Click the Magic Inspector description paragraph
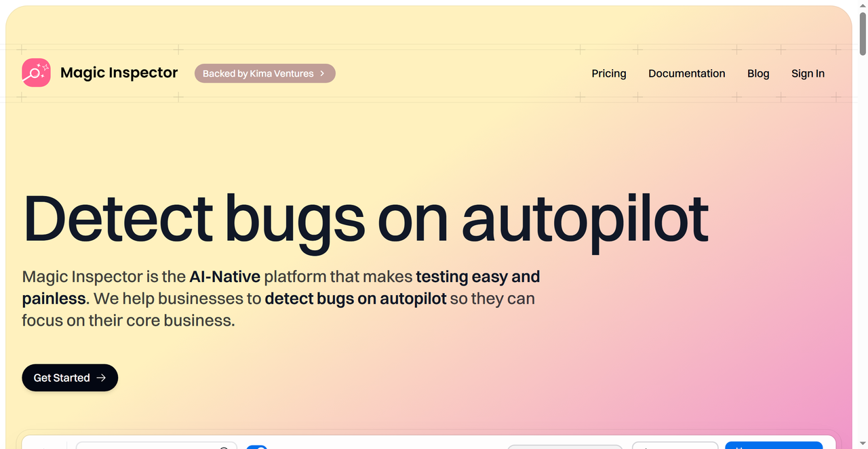The height and width of the screenshot is (449, 868). point(281,298)
